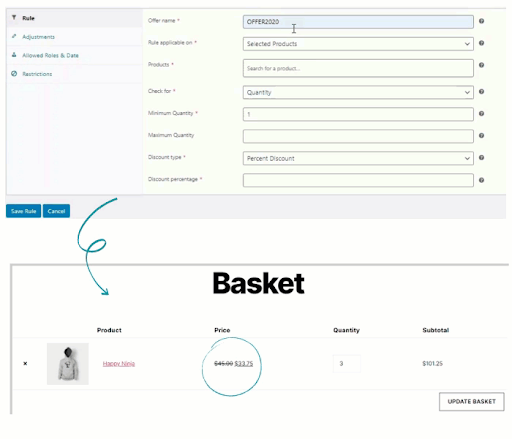Expand the Check for Quantity dropdown
The image size is (512, 439).
(358, 92)
